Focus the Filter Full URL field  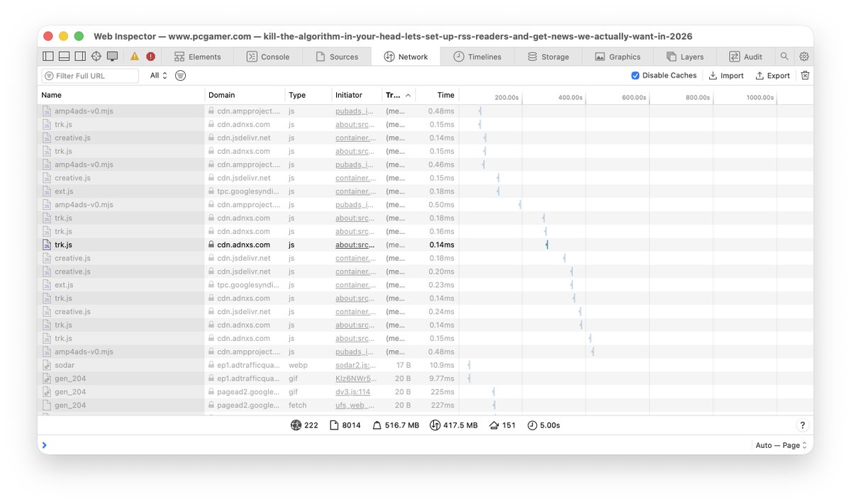pyautogui.click(x=90, y=75)
